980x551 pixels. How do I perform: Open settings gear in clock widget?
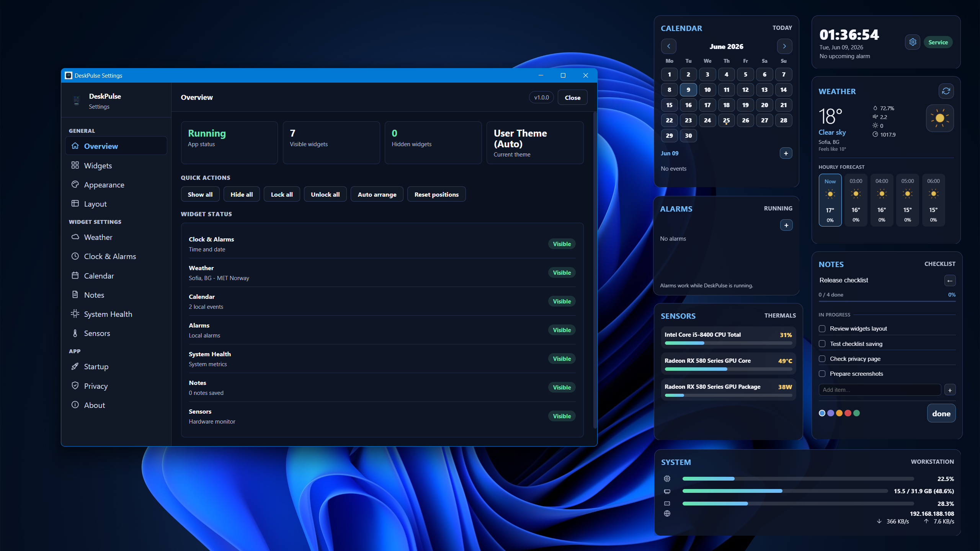point(913,42)
